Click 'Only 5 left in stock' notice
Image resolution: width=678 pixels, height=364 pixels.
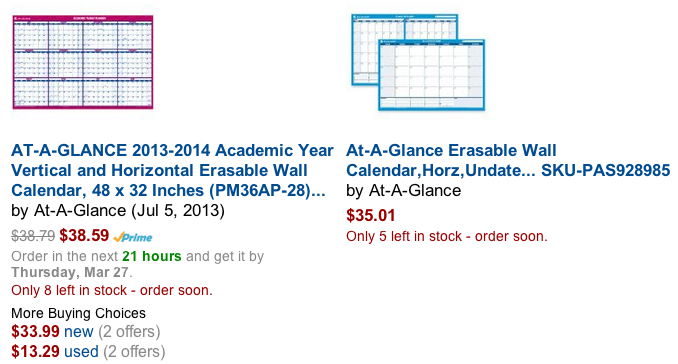coord(447,236)
